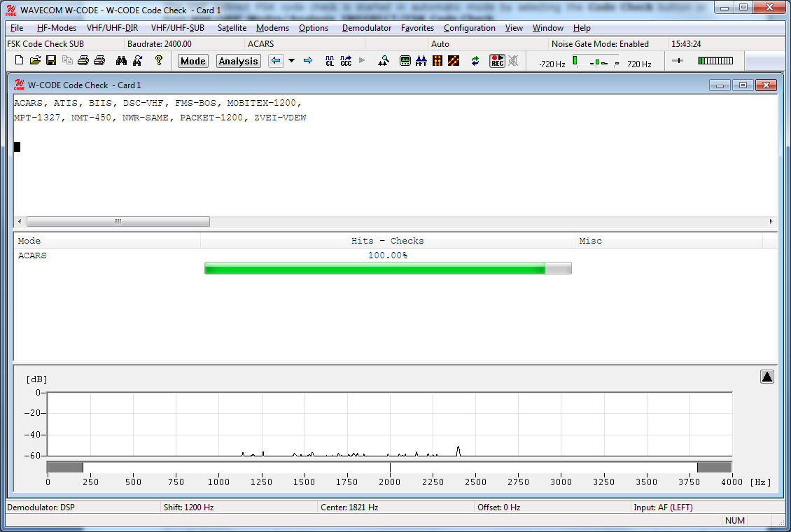The height and width of the screenshot is (532, 791).
Task: Click the CL toolbar icon
Action: point(330,61)
